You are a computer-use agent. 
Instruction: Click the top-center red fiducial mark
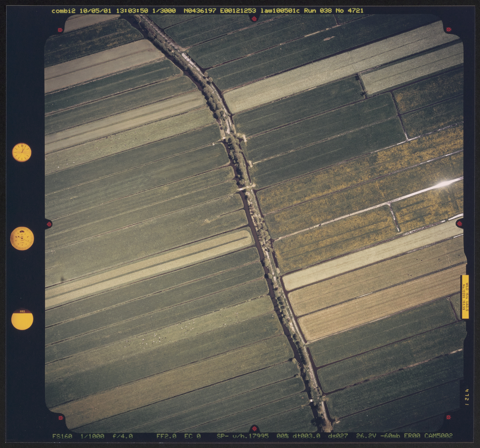coord(254,19)
